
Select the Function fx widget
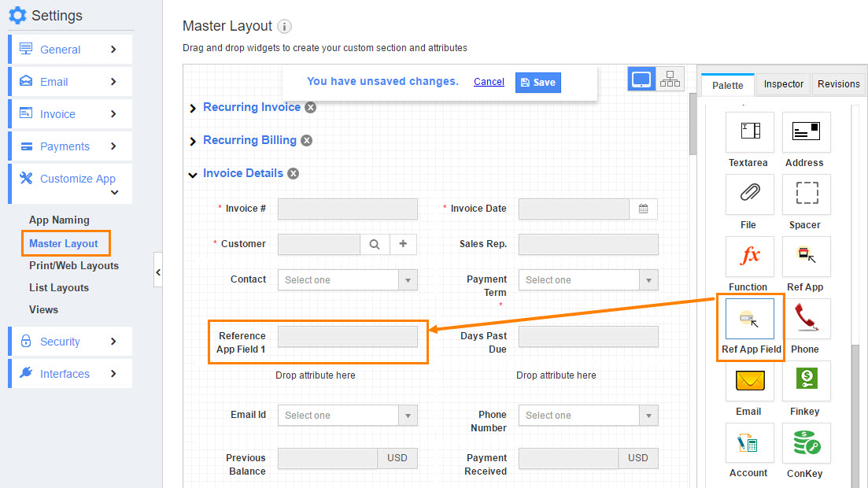[x=749, y=257]
